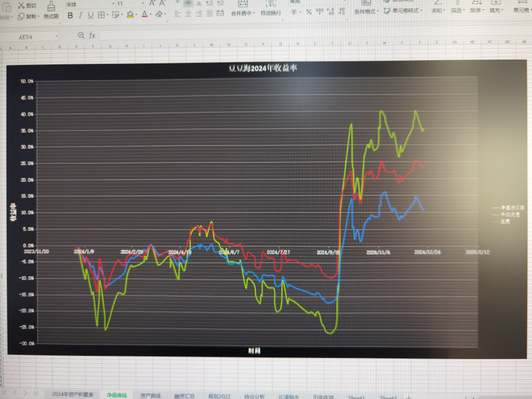This screenshot has width=532, height=399.
Task: Click the Cut (剪切) scissors icon
Action: tap(21, 5)
